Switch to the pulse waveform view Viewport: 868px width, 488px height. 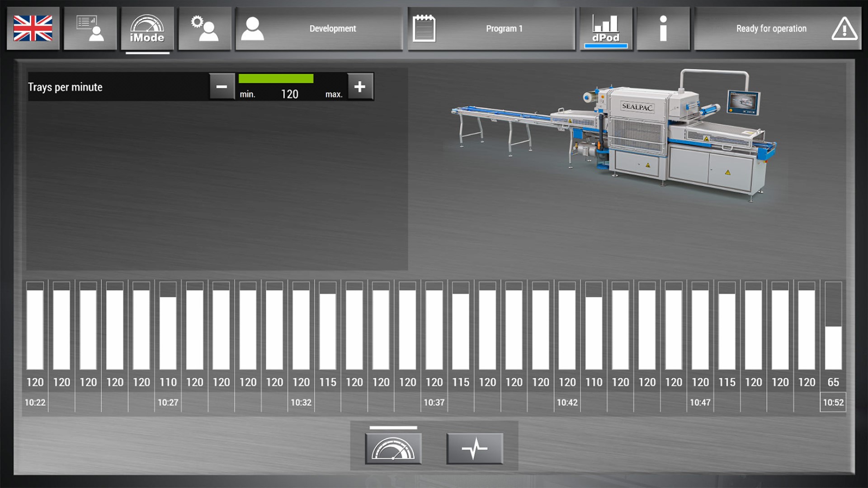[x=474, y=449]
